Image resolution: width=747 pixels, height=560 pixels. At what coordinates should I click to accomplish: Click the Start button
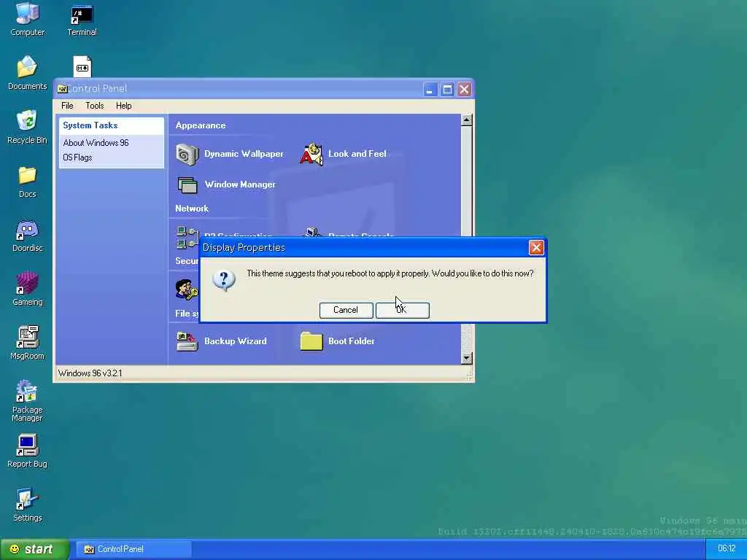(x=34, y=549)
